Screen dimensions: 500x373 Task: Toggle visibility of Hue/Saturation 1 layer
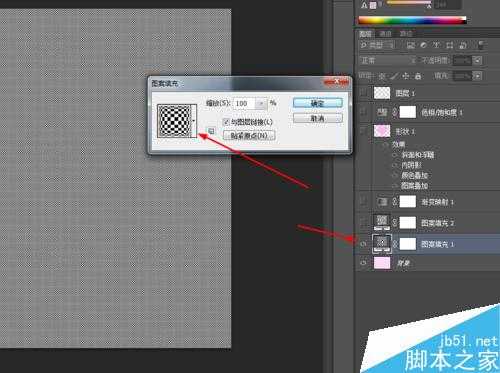[x=364, y=112]
